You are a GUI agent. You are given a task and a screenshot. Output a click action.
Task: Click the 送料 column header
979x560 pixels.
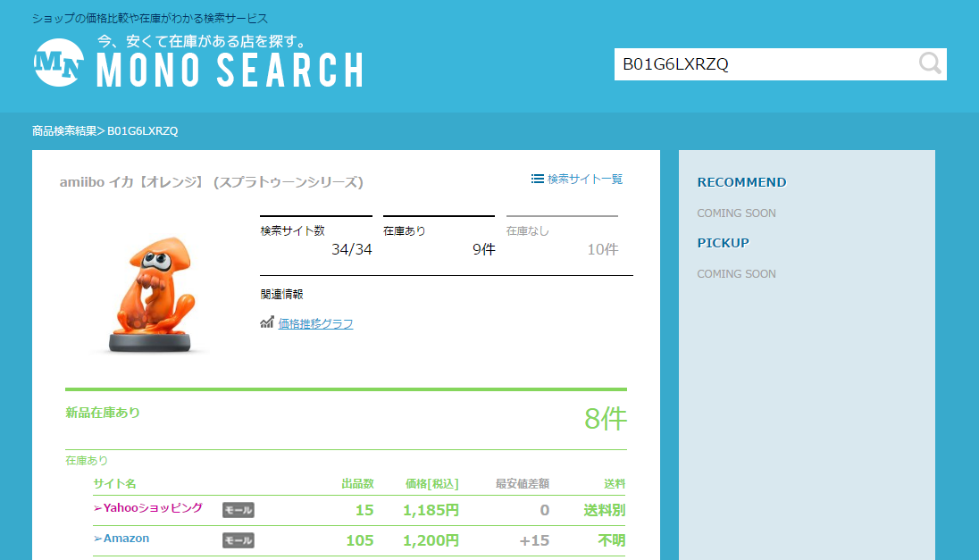tap(615, 484)
